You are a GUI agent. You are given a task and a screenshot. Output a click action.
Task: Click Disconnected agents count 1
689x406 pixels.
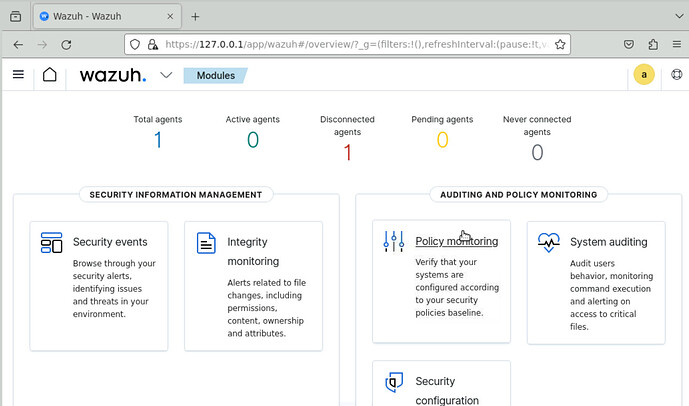click(x=347, y=153)
